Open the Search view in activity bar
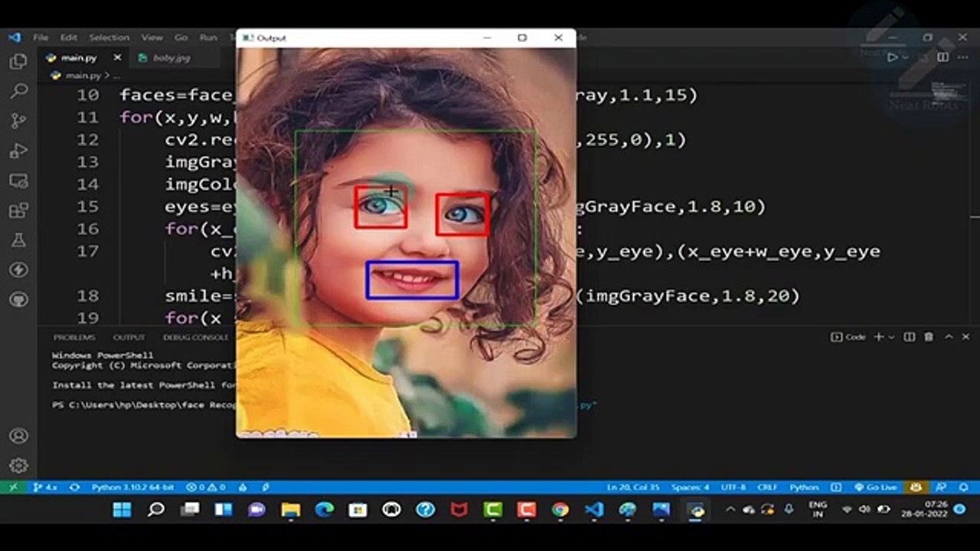The width and height of the screenshot is (980, 551). coord(18,92)
